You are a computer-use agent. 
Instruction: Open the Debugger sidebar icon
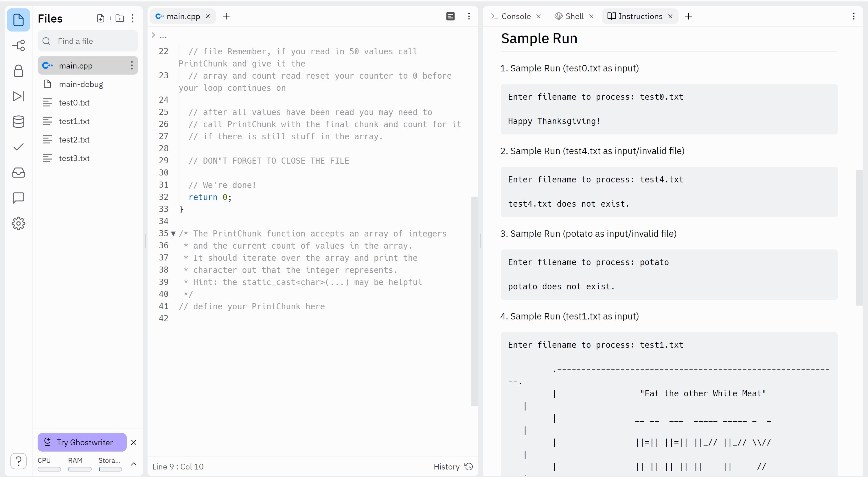pos(19,96)
